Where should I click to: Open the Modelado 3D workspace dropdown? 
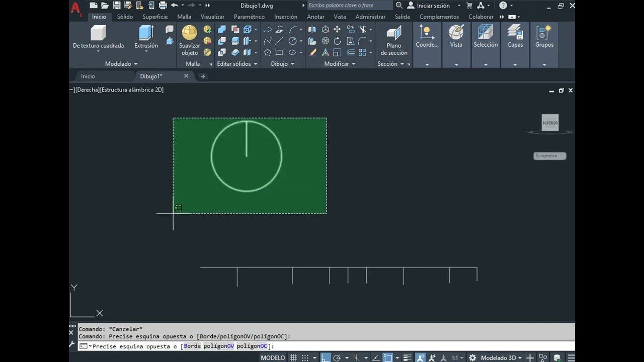(x=501, y=358)
